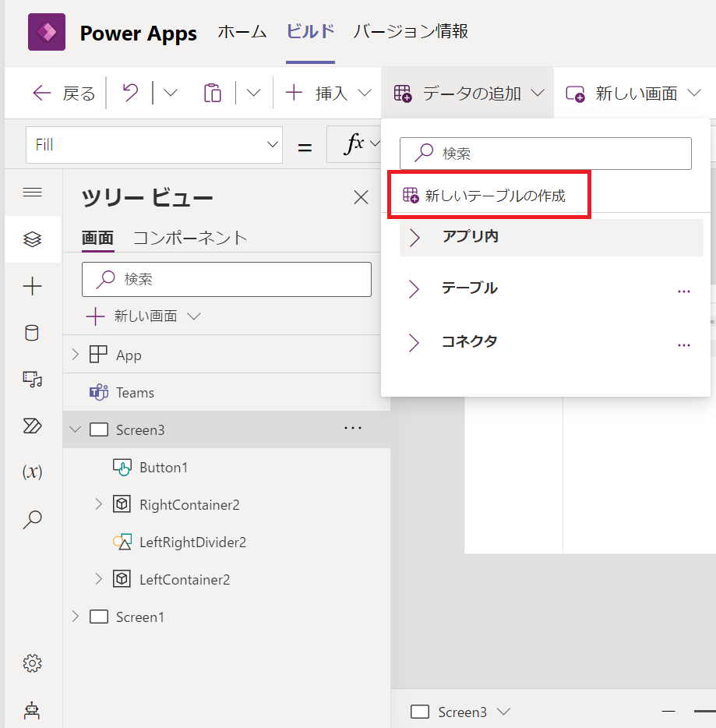
Task: Select LeftRightDivider2 in the tree
Action: click(192, 542)
